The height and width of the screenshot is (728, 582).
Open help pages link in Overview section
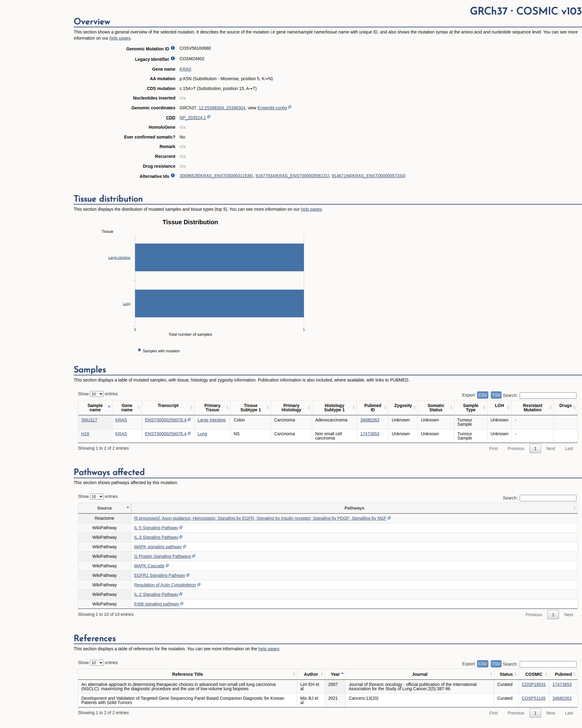[120, 38]
